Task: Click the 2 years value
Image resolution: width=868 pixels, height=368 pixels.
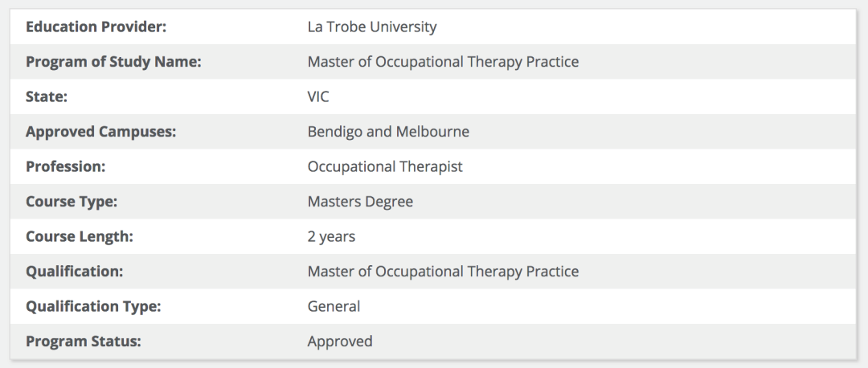Action: click(x=331, y=237)
